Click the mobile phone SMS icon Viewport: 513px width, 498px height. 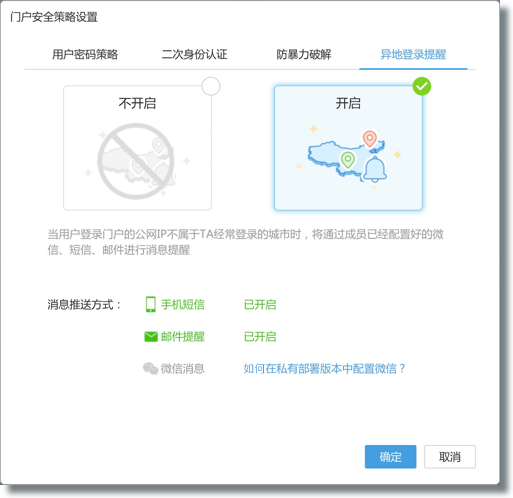(151, 304)
